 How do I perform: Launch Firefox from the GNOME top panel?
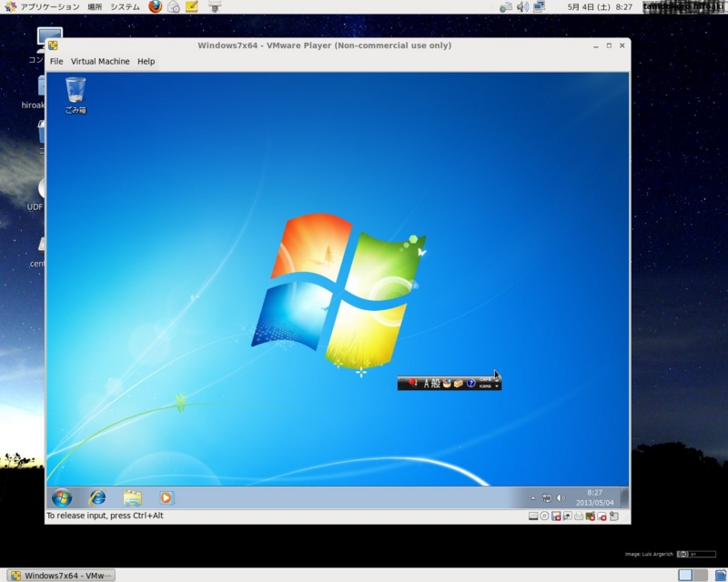156,6
